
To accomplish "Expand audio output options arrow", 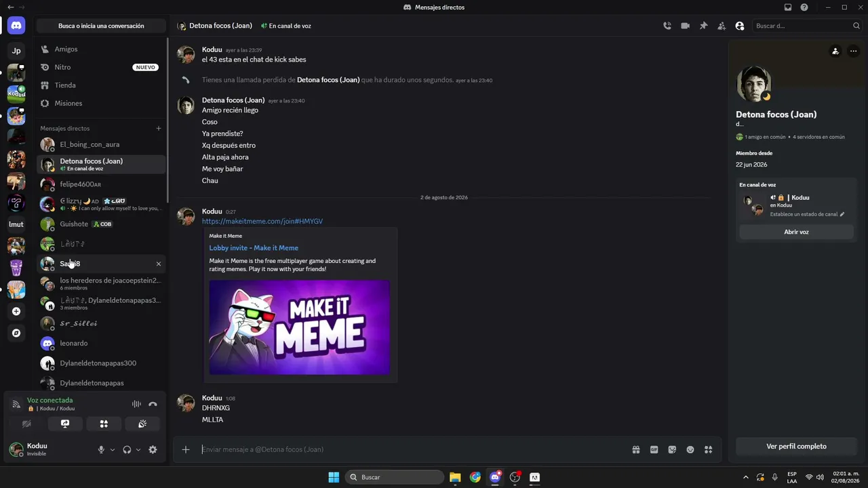I will click(138, 449).
